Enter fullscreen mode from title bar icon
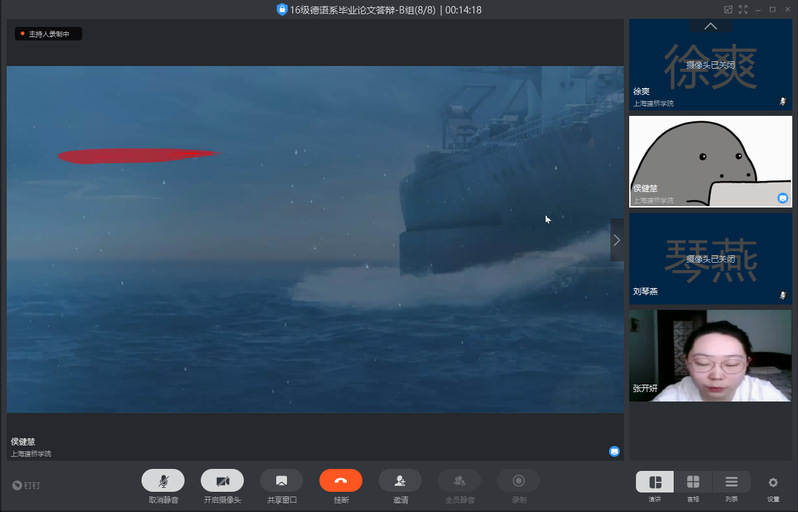The height and width of the screenshot is (512, 798). coord(742,10)
